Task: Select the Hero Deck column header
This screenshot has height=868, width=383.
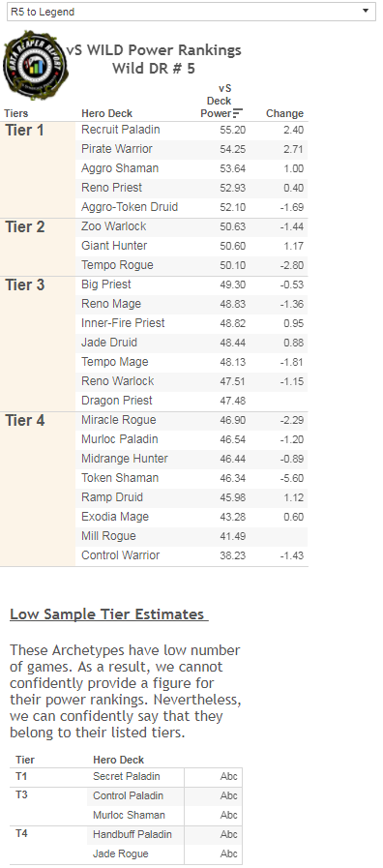Action: pos(106,113)
